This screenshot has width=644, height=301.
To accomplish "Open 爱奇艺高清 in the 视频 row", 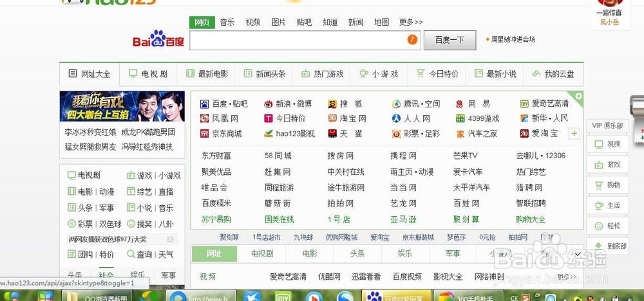I will pos(288,277).
